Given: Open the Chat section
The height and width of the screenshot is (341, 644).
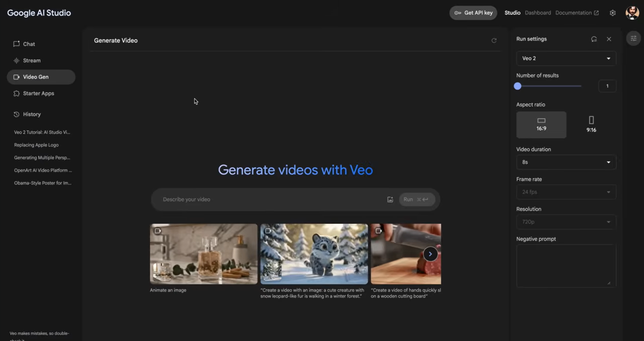Looking at the screenshot, I should pos(29,44).
